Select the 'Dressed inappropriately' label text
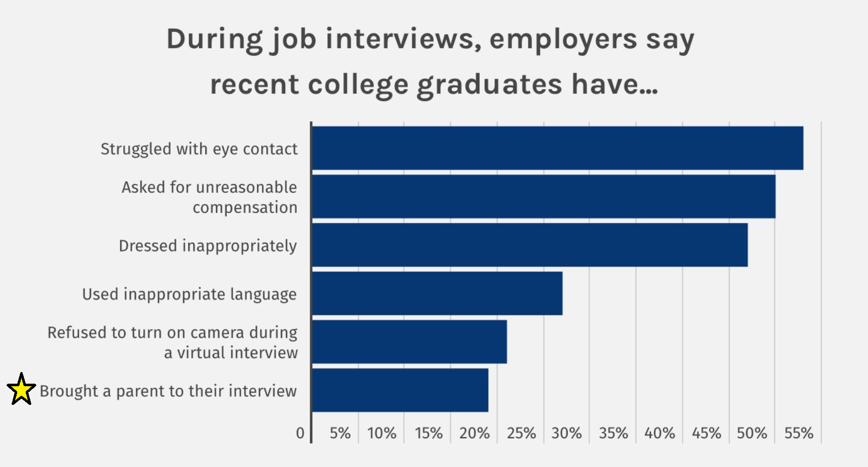Screen dimensions: 868x467 [207, 246]
